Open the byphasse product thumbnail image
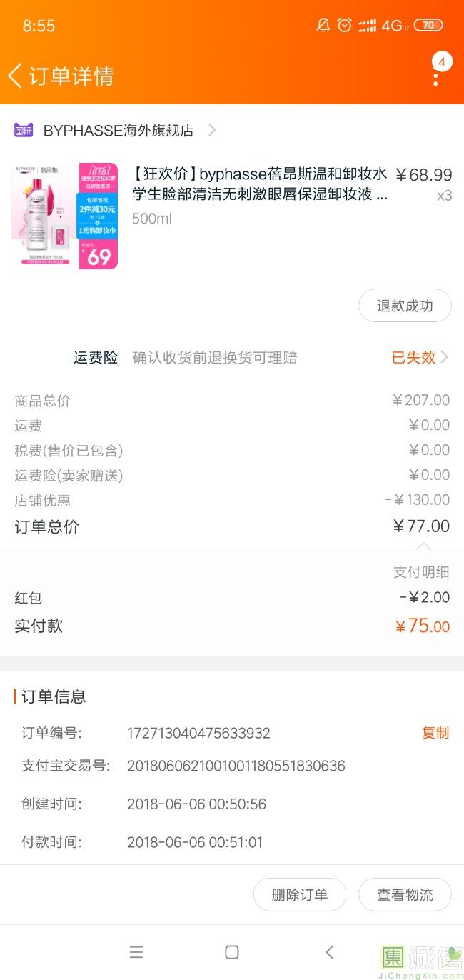This screenshot has width=464, height=980. tap(64, 216)
